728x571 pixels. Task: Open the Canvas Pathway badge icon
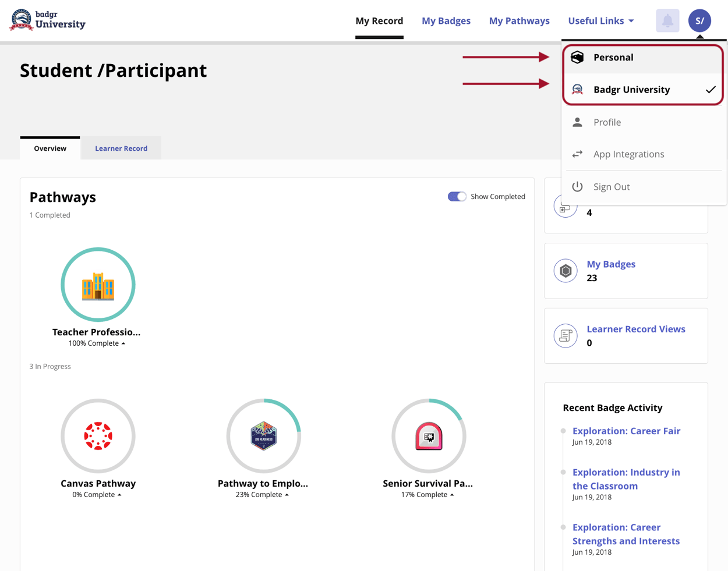pos(98,436)
